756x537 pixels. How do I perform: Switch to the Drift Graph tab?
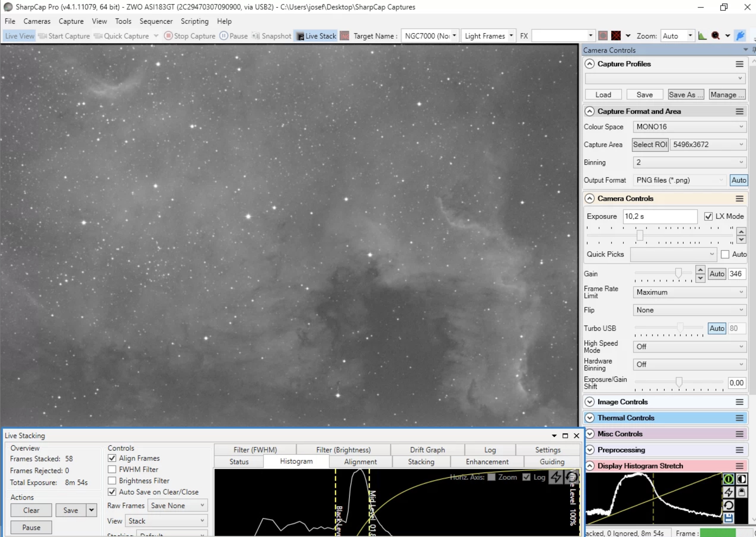click(427, 450)
